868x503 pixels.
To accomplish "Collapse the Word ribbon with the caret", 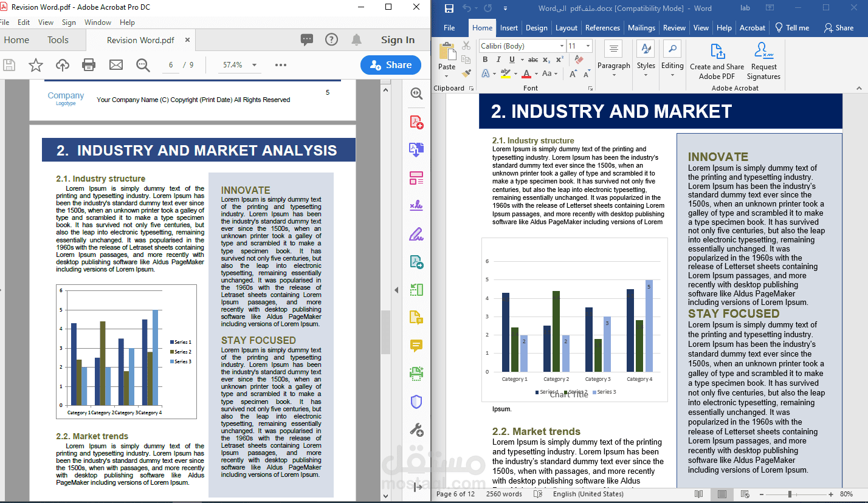I will click(858, 88).
